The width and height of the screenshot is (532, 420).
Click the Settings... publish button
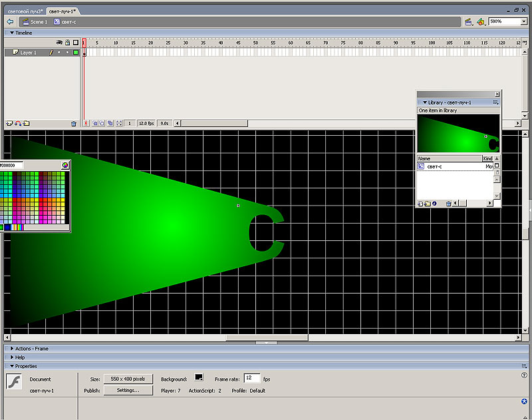pyautogui.click(x=128, y=391)
